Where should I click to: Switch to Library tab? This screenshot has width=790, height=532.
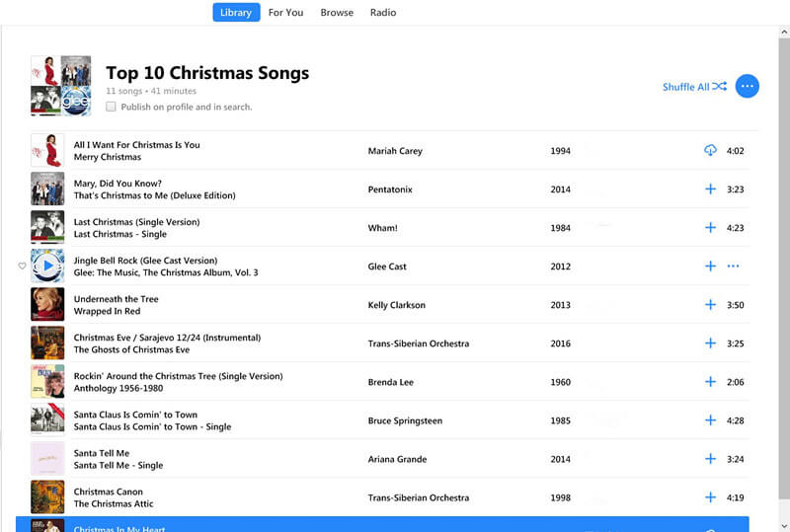click(236, 13)
